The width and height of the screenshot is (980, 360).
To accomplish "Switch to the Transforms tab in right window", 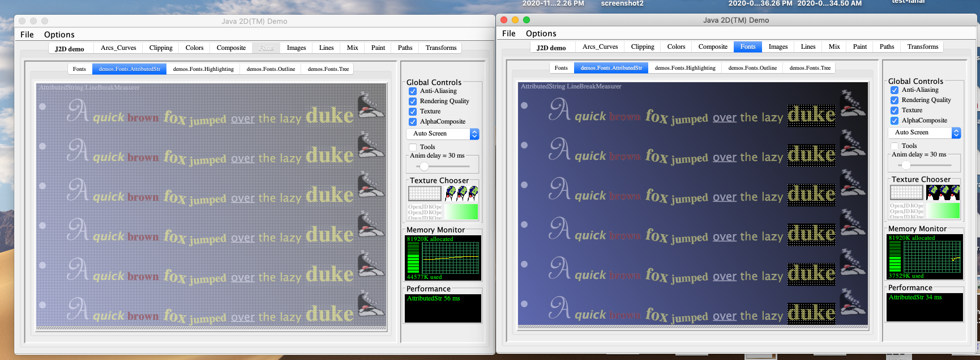I will 922,46.
